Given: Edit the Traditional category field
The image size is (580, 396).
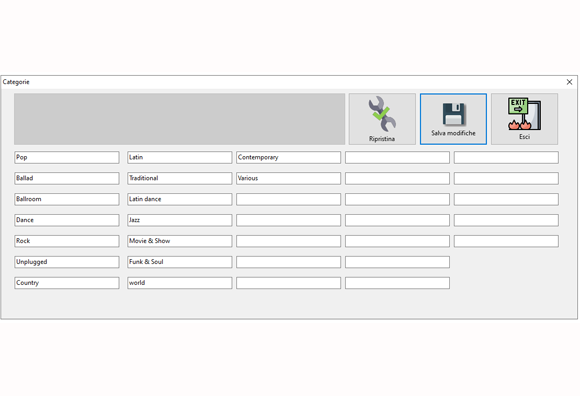Looking at the screenshot, I should coord(180,178).
